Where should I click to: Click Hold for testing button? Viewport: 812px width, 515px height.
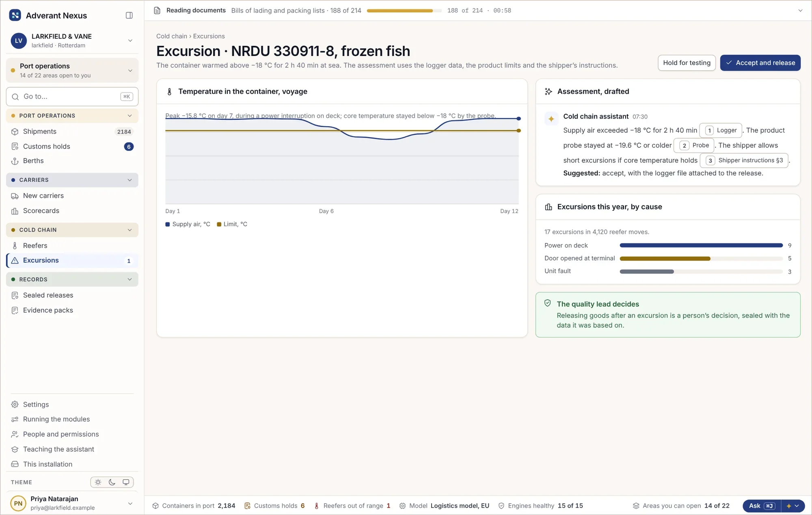(x=687, y=63)
